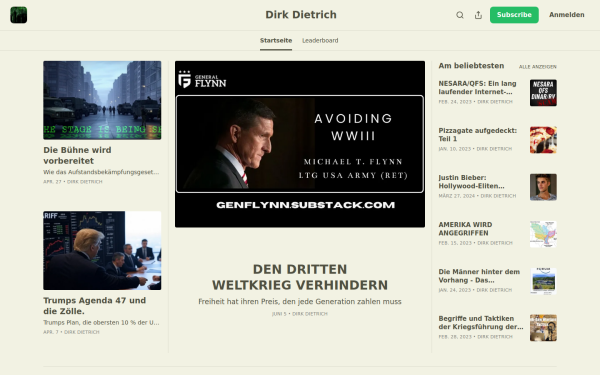This screenshot has width=600, height=375.
Task: Click the Am beliebtesten heading
Action: pyautogui.click(x=471, y=66)
